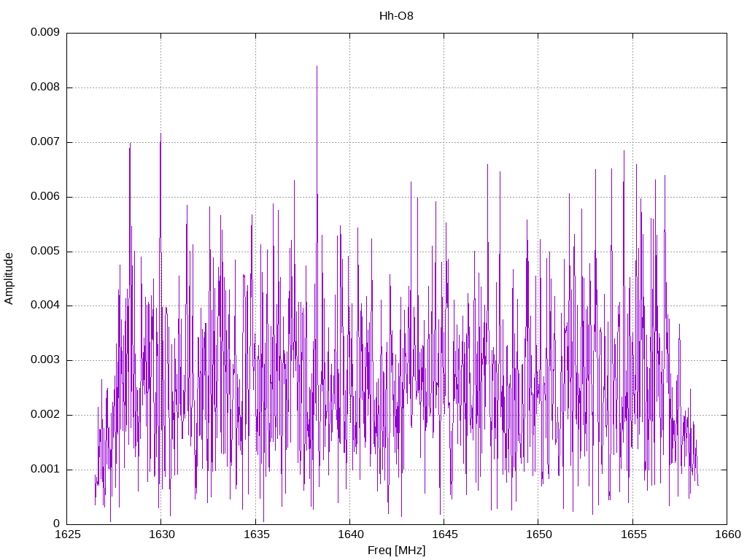The height and width of the screenshot is (560, 747).
Task: Click the 0.005 y-axis tick label
Action: tap(44, 251)
